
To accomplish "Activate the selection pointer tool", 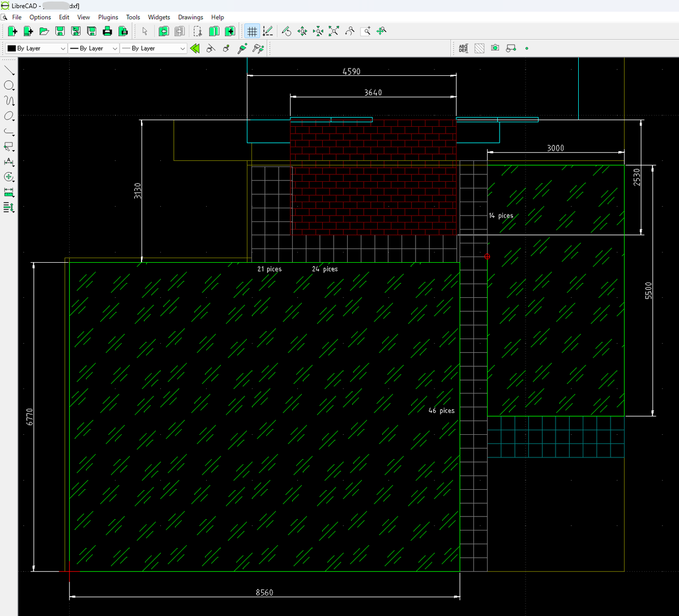I will click(144, 31).
